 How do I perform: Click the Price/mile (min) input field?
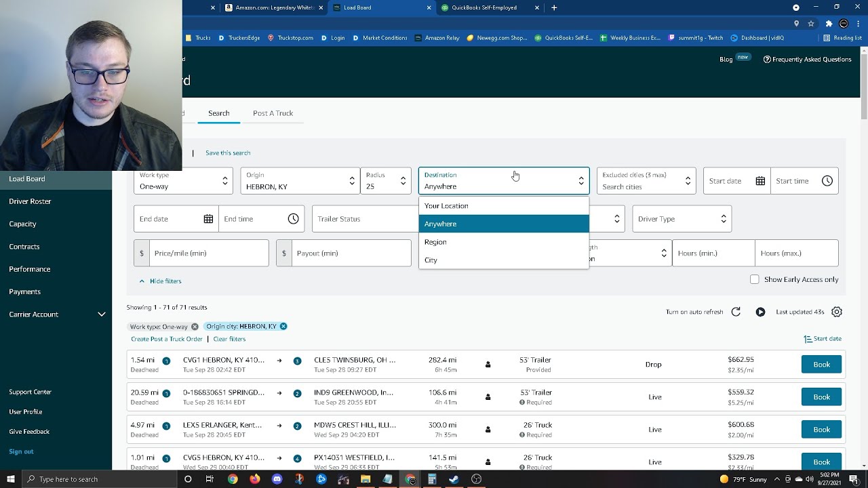(x=209, y=253)
